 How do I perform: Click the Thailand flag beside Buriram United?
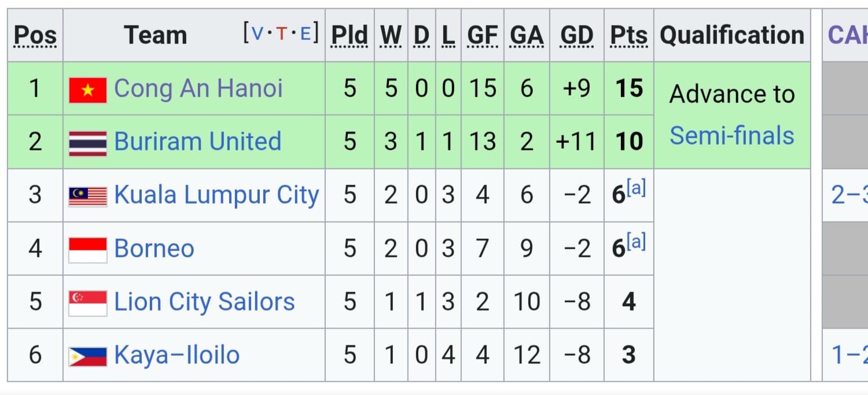click(88, 143)
